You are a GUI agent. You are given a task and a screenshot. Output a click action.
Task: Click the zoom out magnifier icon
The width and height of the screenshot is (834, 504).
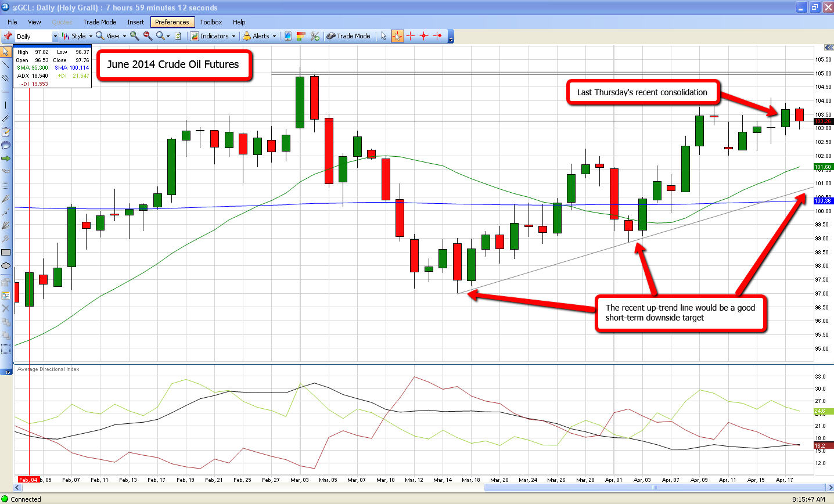pos(148,36)
